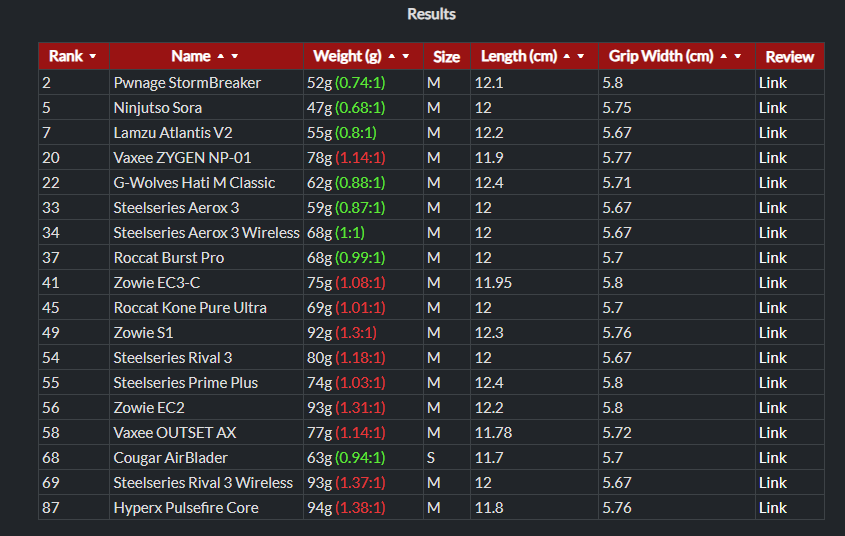Open review Link for Steelseries Prime Plus
Screen dimensions: 845x536
click(773, 382)
